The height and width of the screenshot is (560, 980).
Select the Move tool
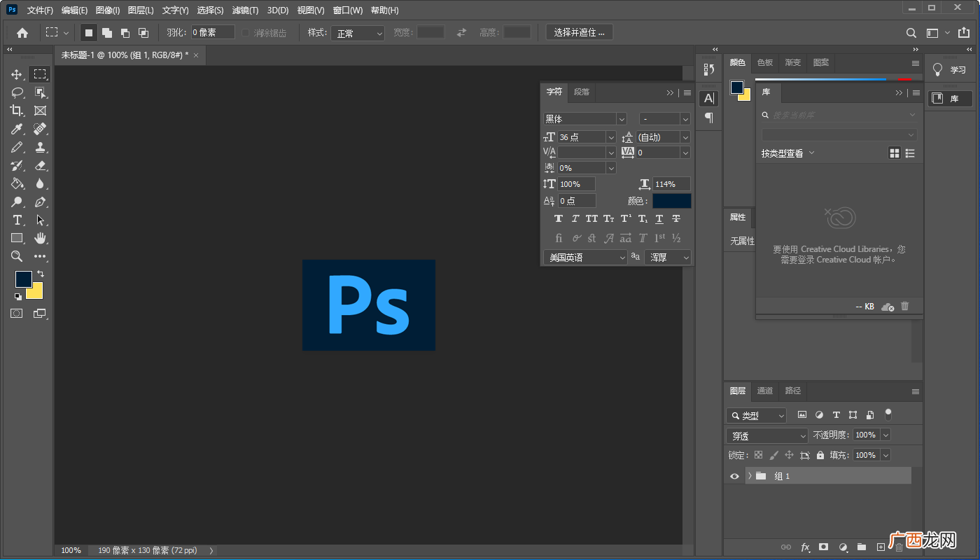click(x=17, y=74)
